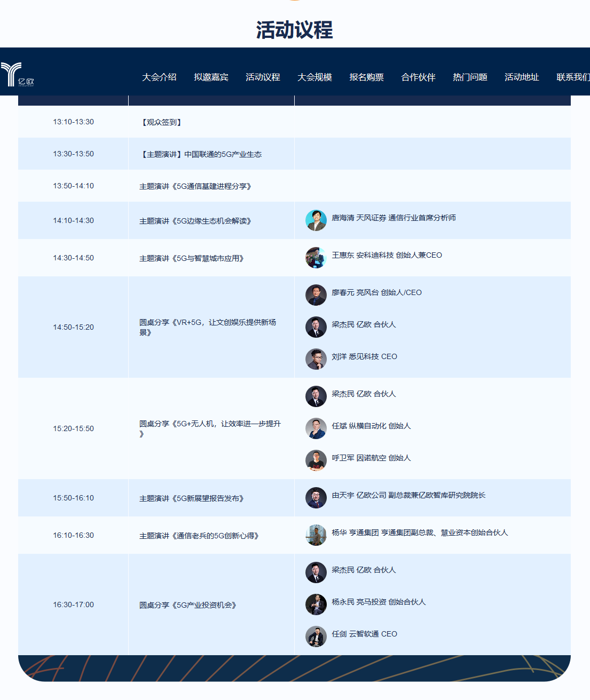Click the 刘洋 悉见科技 CEO avatar
Image resolution: width=590 pixels, height=700 pixels.
(316, 359)
